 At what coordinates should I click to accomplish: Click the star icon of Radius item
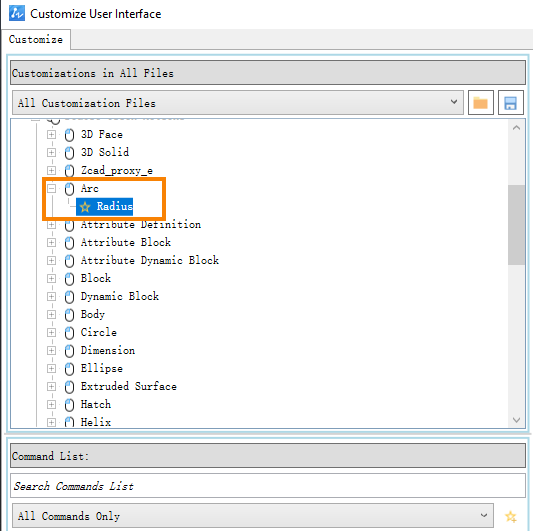(85, 206)
